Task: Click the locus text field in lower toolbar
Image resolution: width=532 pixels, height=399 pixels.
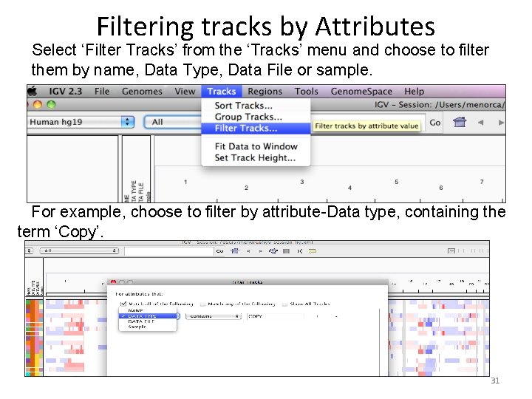Action: point(169,251)
